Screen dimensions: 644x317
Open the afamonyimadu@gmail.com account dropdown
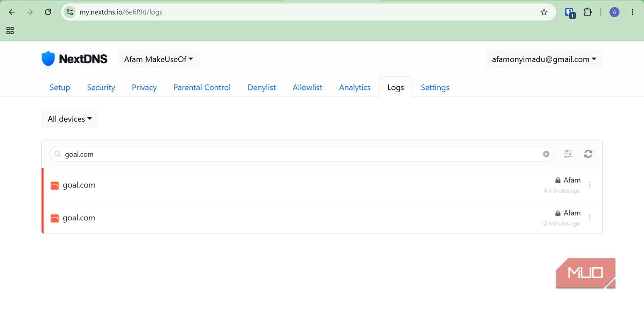click(x=544, y=59)
